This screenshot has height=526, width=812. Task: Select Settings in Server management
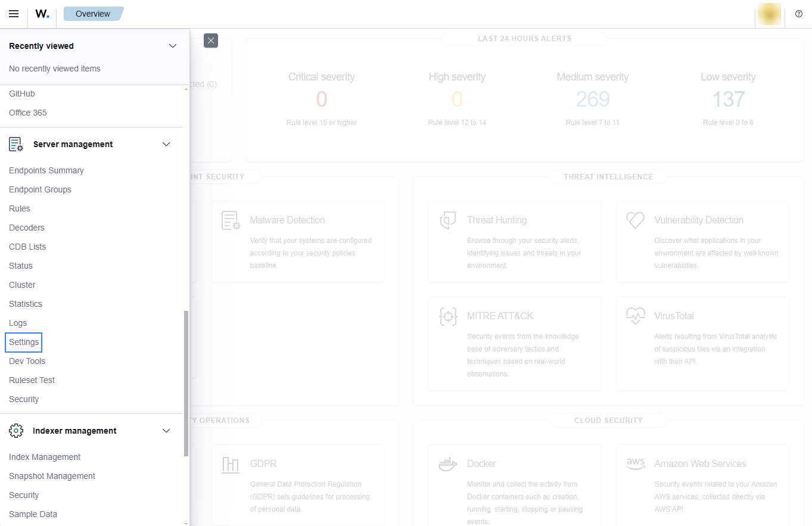coord(24,342)
